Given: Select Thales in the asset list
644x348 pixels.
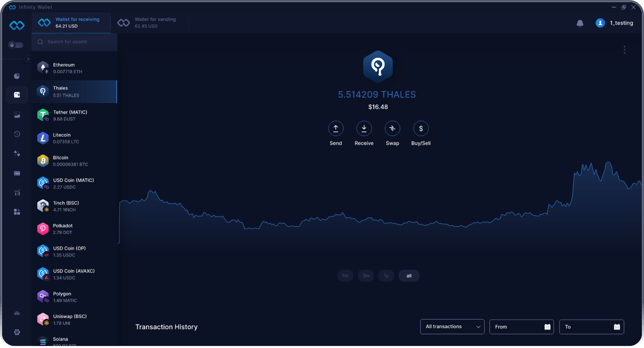Looking at the screenshot, I should [75, 91].
